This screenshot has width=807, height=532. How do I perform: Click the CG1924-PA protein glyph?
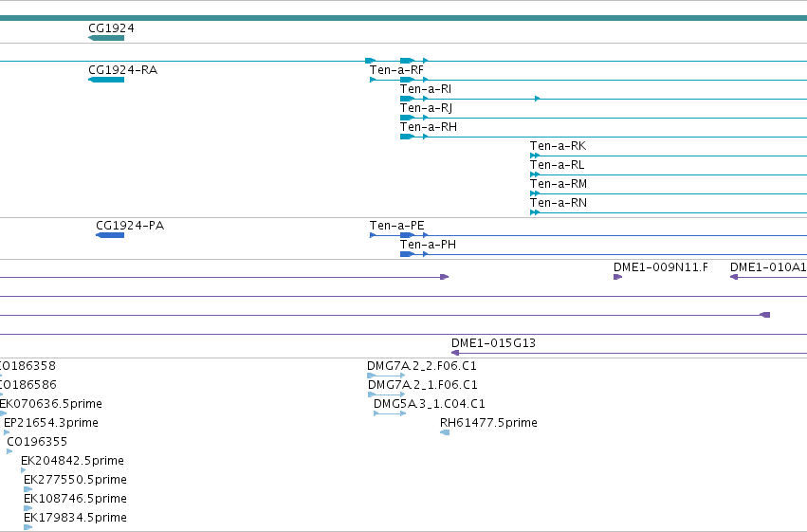(110, 235)
